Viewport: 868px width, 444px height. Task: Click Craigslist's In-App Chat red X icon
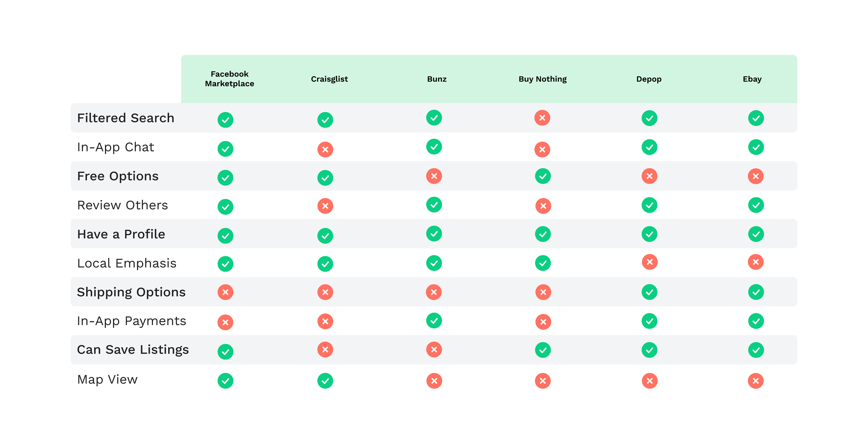point(325,149)
